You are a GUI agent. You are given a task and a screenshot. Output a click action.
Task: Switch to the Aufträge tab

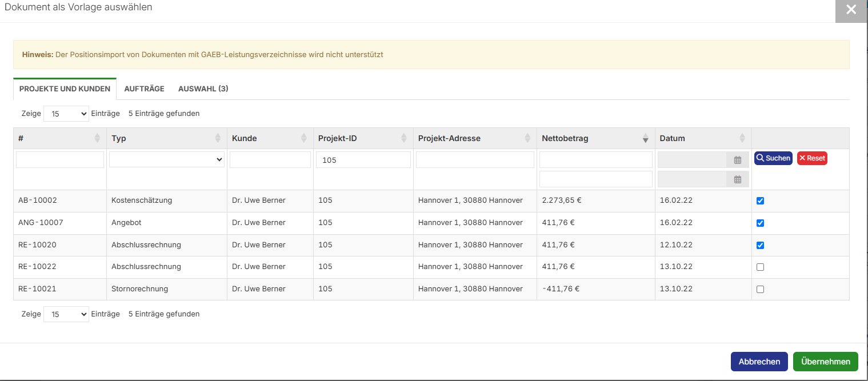(144, 89)
